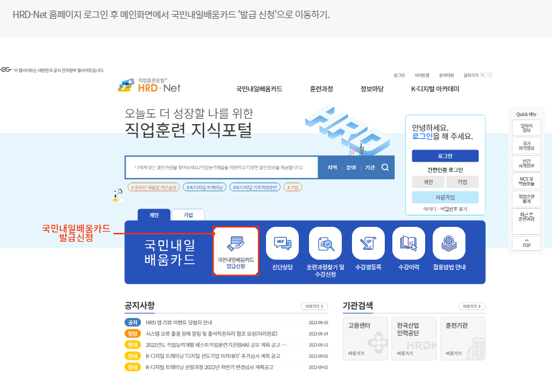Image resolution: width=552 pixels, height=392 pixels.
Task: Click hashtag K-디지털 트레이닝
Action: coord(205,187)
